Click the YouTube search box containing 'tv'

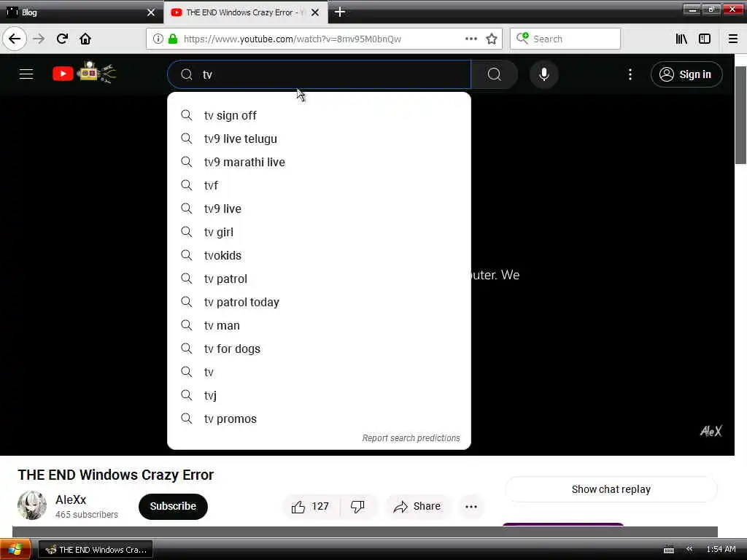tap(320, 74)
